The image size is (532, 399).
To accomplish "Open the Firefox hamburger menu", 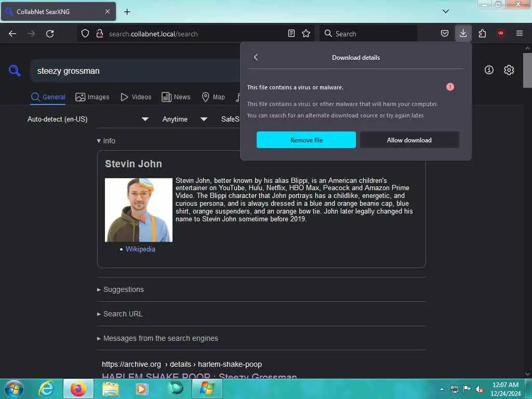I will click(519, 33).
